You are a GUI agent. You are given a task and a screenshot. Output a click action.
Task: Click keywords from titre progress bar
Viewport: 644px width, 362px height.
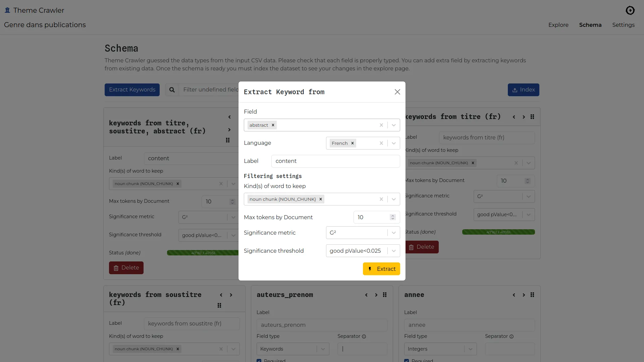(498, 232)
